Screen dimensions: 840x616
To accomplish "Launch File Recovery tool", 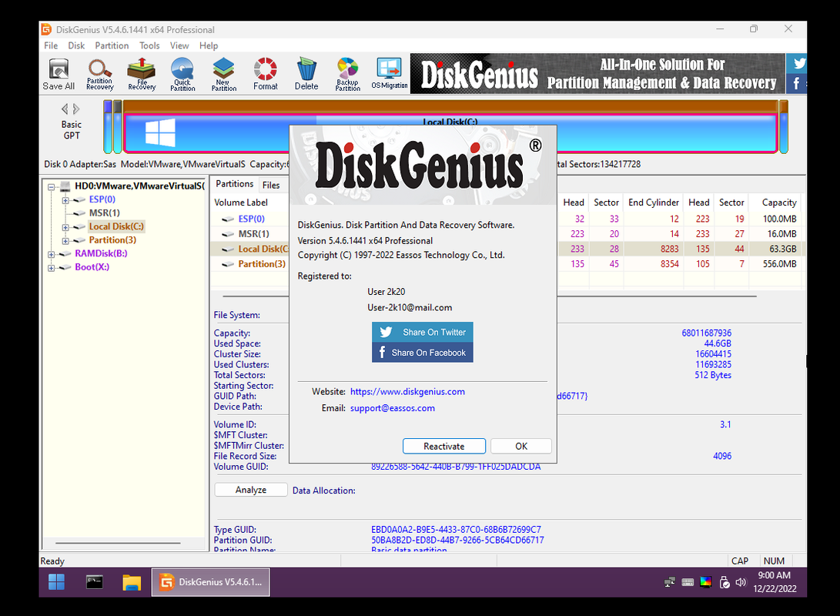I will [x=142, y=75].
